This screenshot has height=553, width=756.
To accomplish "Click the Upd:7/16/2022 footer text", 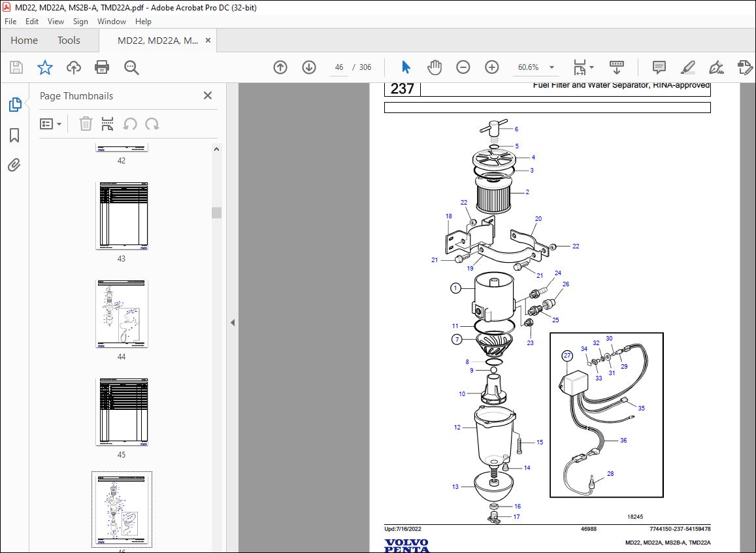I will click(x=403, y=529).
